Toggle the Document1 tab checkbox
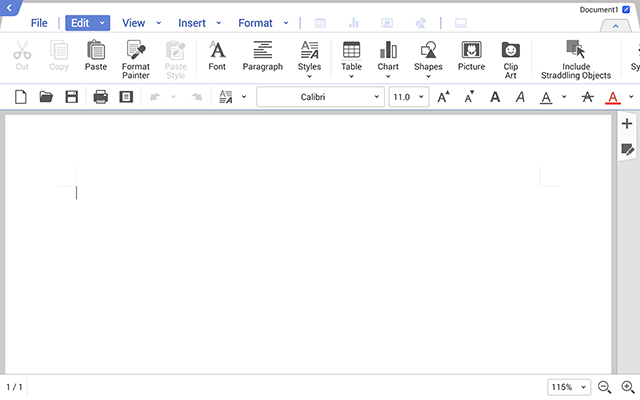640x400 pixels. pos(626,9)
